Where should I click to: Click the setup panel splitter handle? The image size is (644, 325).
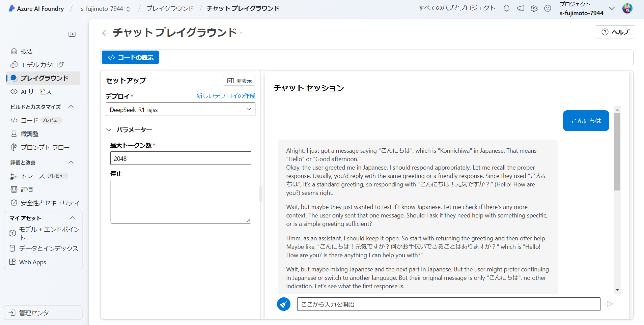pos(260,194)
